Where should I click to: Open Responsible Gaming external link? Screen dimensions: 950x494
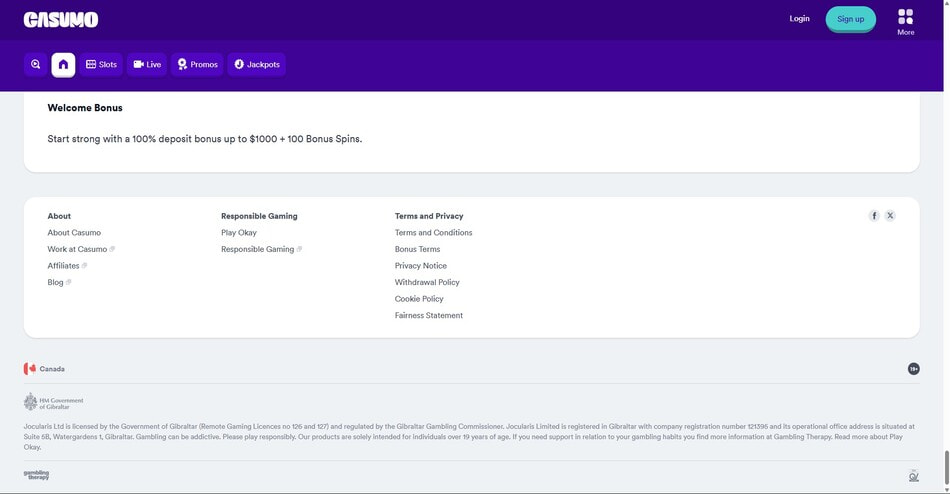[261, 249]
